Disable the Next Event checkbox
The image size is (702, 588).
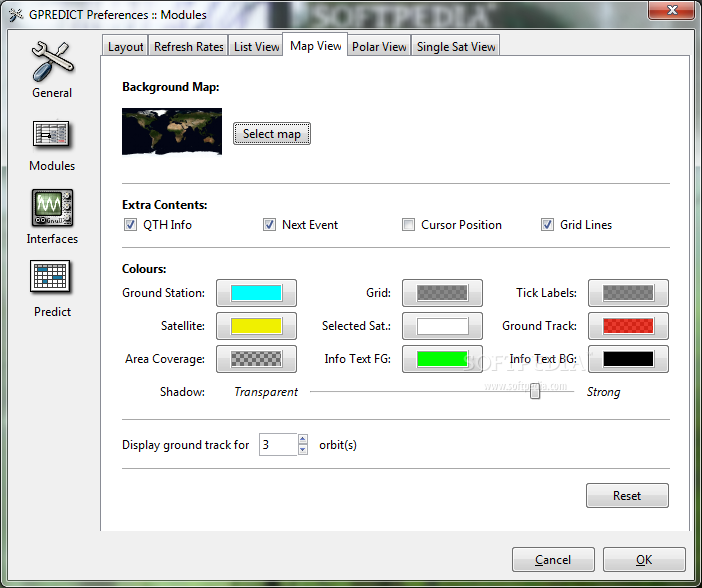point(269,225)
